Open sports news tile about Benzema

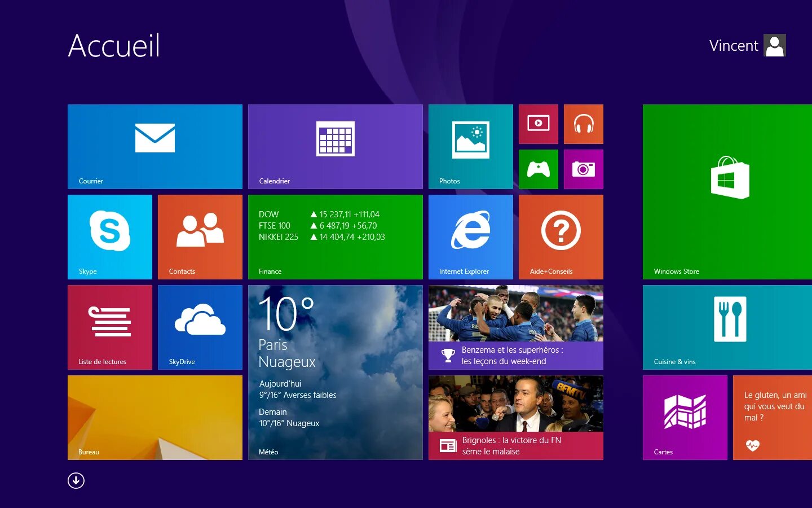tap(516, 327)
